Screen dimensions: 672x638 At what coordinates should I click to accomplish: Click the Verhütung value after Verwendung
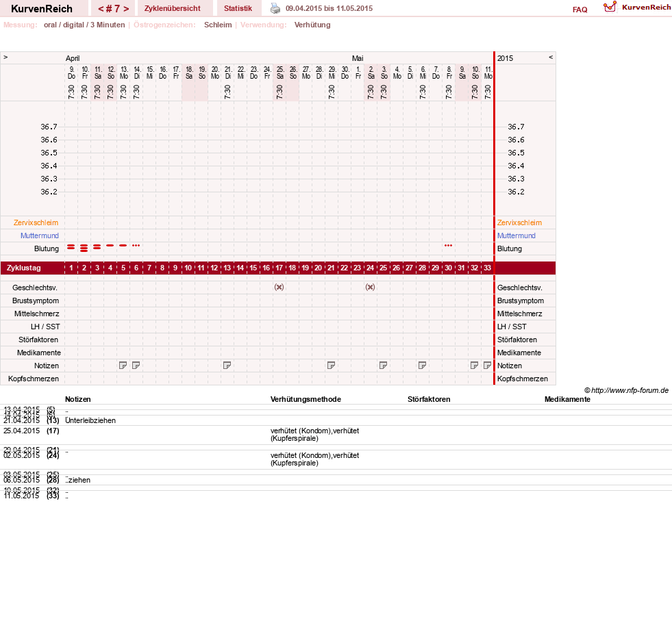coord(312,25)
